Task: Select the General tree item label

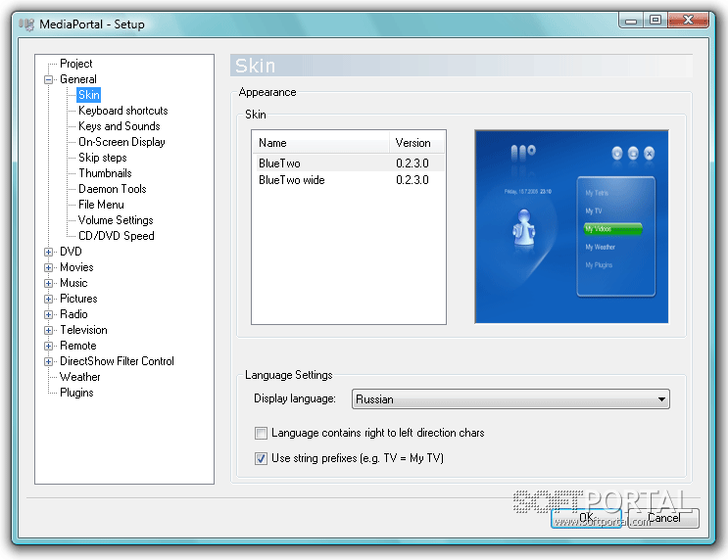Action: (78, 79)
